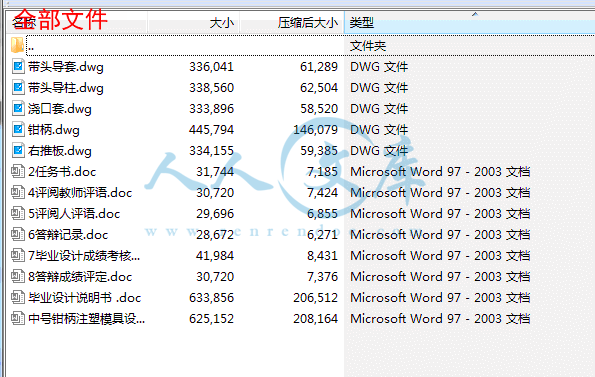Select the file icon of 浇口套.dwg

coord(18,108)
